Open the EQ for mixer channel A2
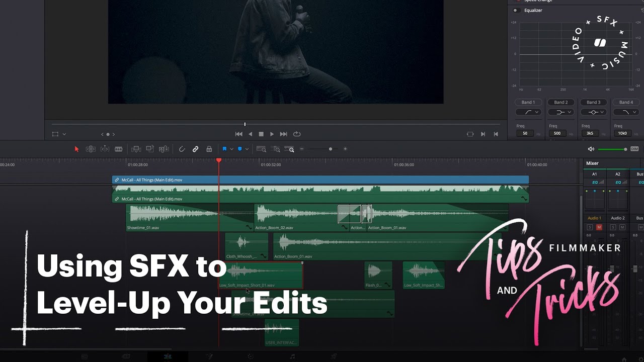644x362 pixels. click(x=618, y=182)
